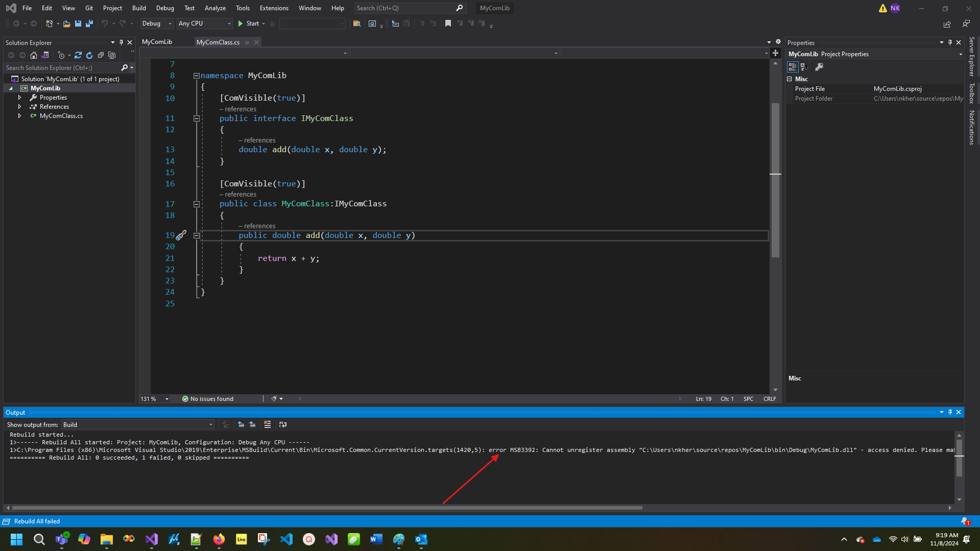This screenshot has width=980, height=551.
Task: Collapse the add method block at line 19
Action: coord(196,235)
